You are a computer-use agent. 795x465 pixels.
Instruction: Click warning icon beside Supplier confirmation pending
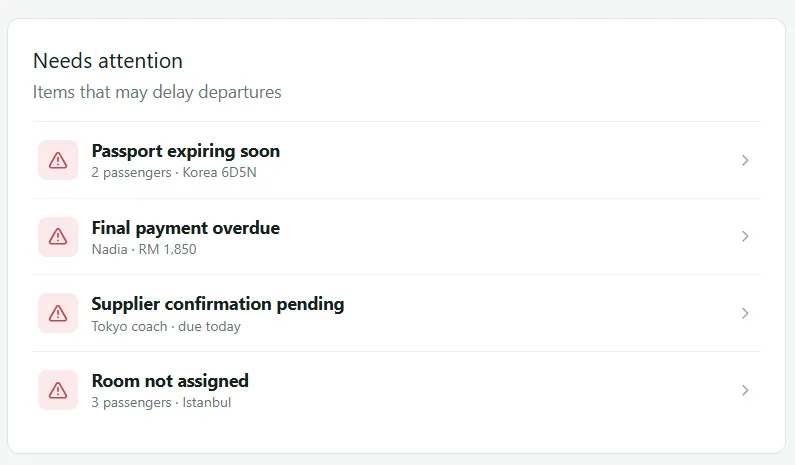[x=58, y=313]
